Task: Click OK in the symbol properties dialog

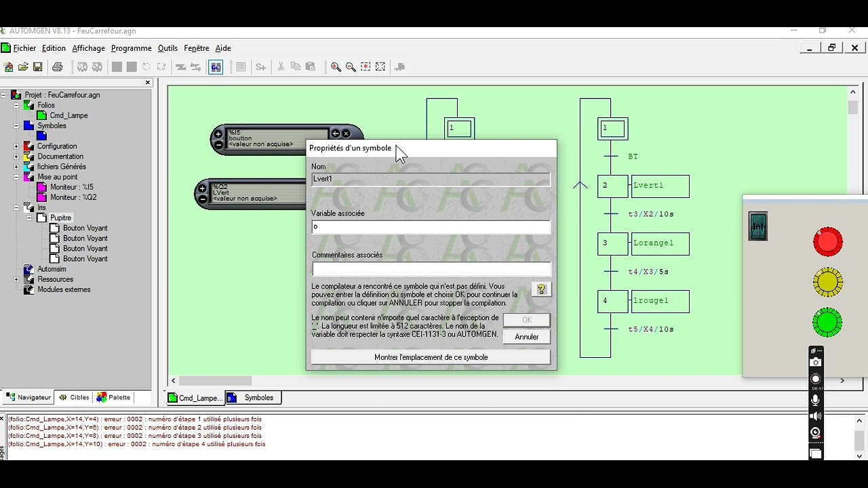Action: [x=526, y=320]
